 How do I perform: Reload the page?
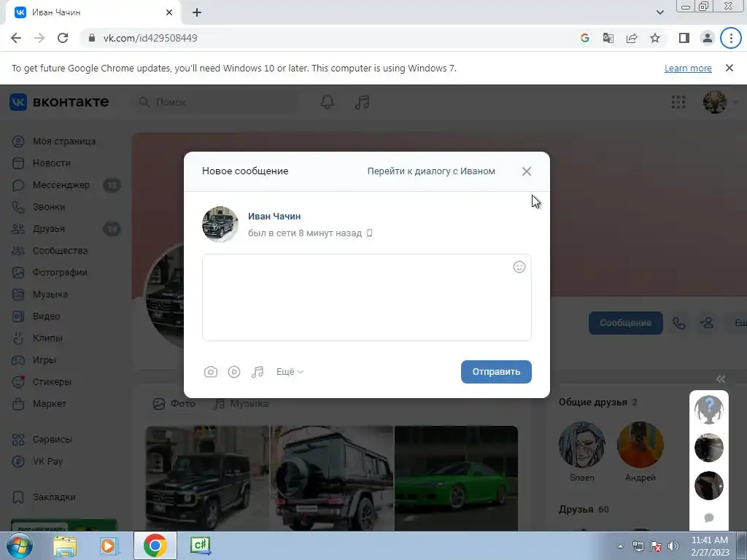pyautogui.click(x=63, y=38)
